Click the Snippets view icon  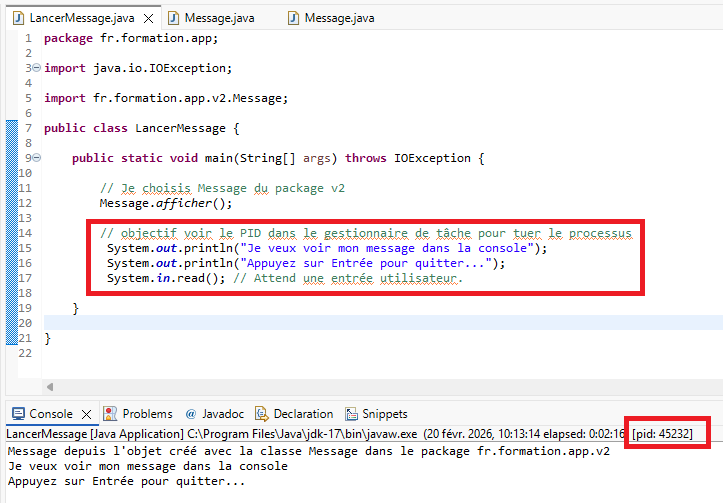point(351,414)
